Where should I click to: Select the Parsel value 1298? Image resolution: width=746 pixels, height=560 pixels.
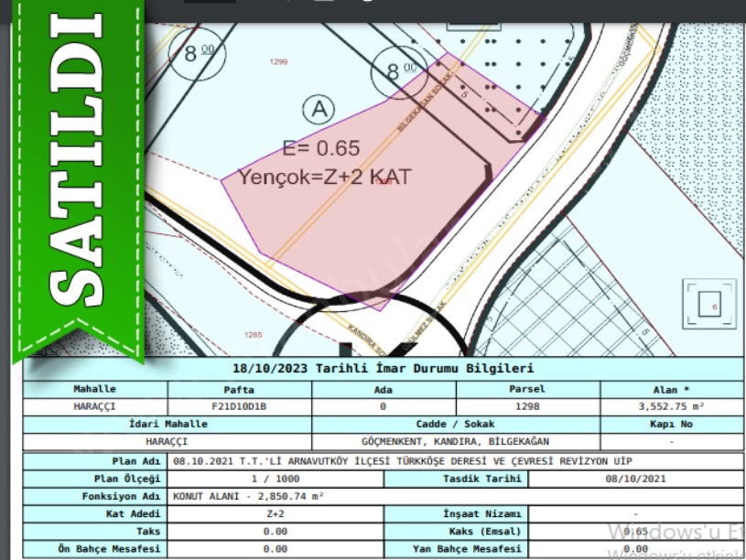pyautogui.click(x=527, y=406)
